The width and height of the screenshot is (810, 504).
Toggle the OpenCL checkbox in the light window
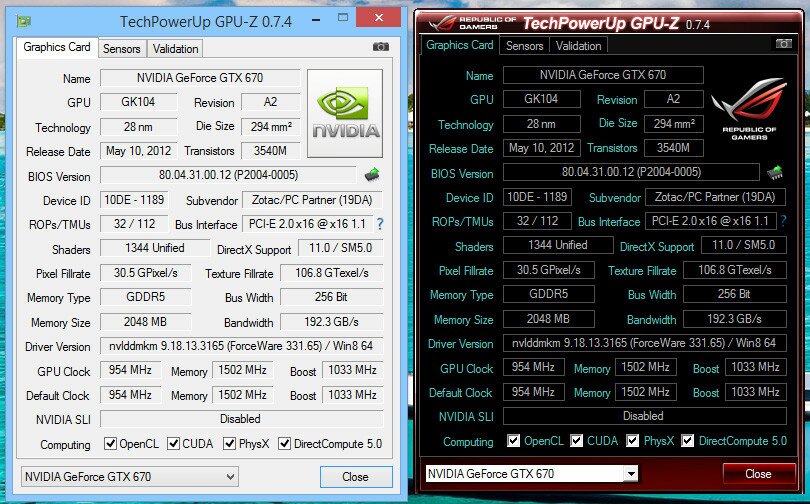pyautogui.click(x=111, y=444)
